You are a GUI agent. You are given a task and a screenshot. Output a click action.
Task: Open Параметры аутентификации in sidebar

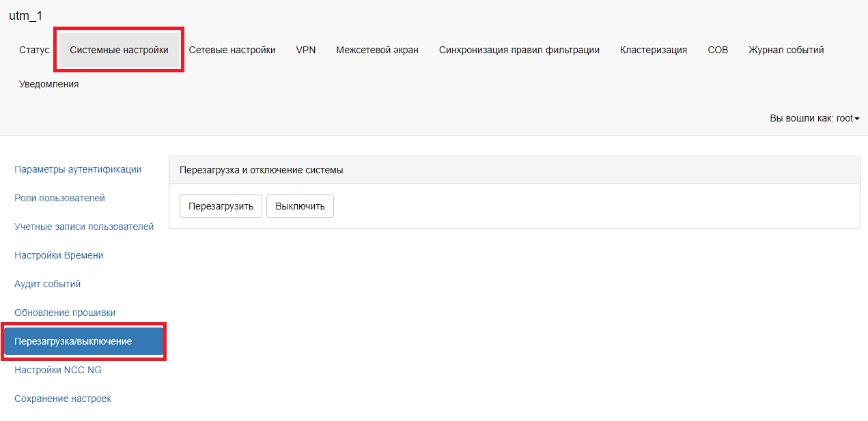(78, 169)
